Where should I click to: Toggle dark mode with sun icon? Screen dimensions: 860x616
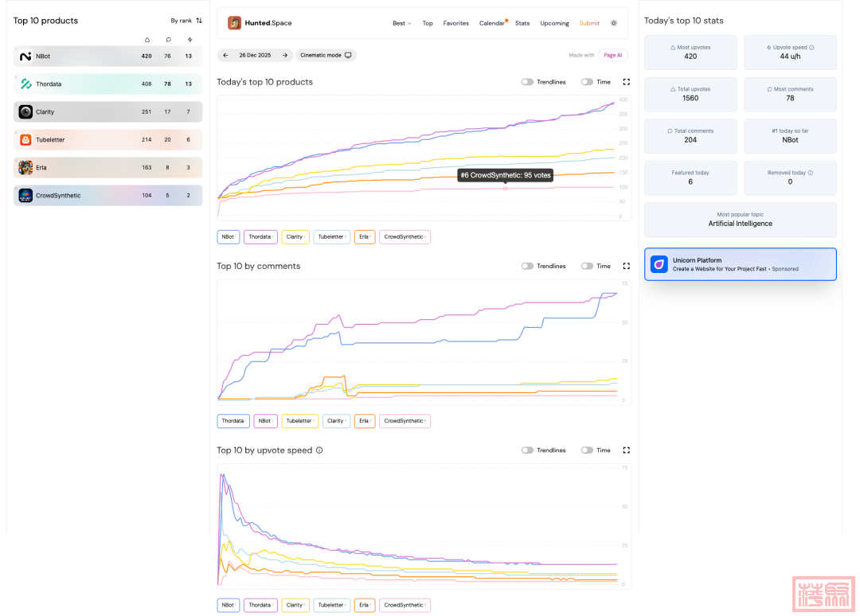614,23
